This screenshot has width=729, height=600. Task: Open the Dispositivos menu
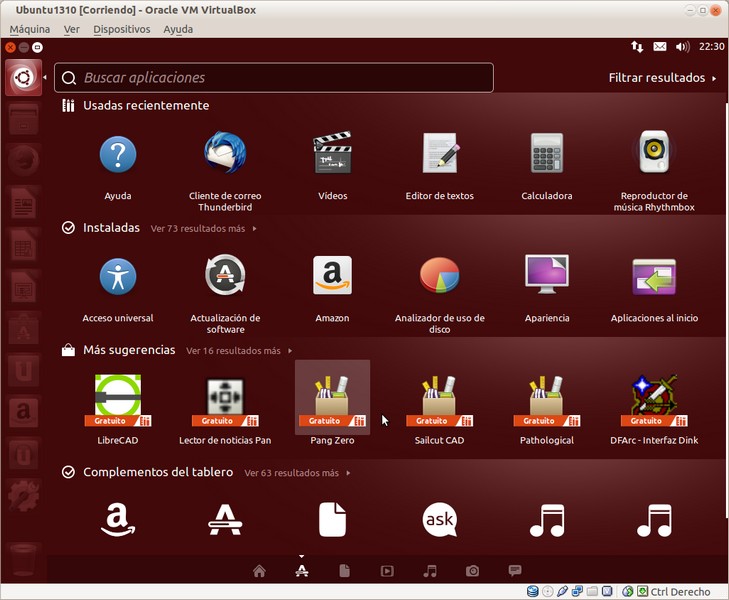[x=121, y=29]
